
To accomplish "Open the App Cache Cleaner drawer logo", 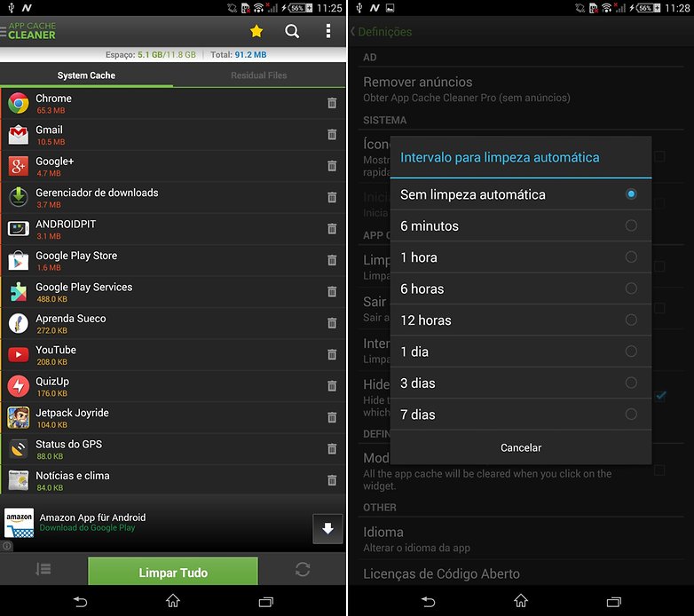I will click(28, 31).
